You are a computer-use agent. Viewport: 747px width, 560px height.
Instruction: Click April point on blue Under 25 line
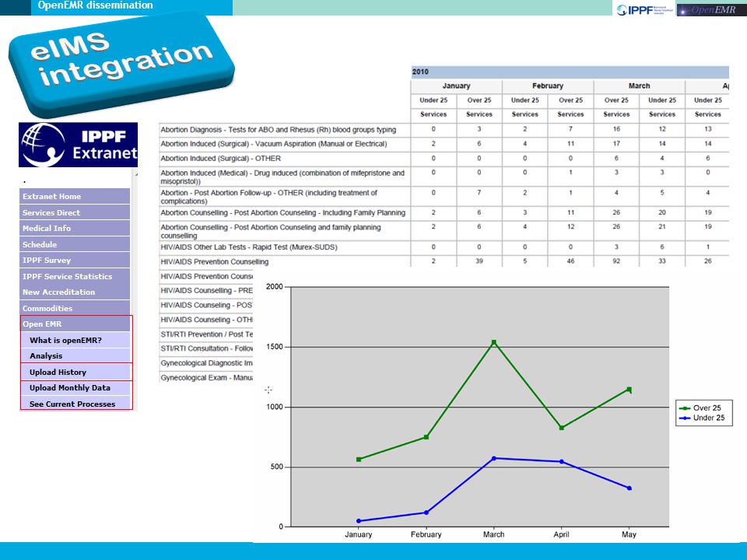point(562,461)
